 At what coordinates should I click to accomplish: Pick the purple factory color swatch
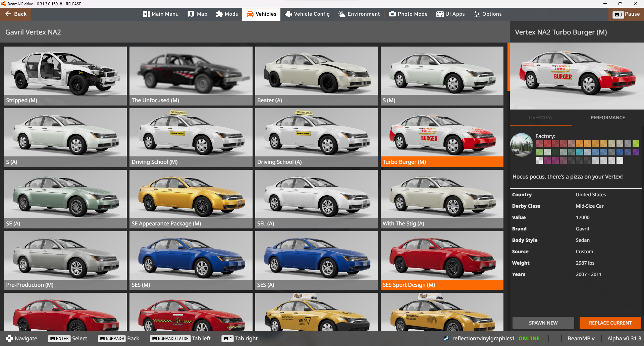click(636, 152)
